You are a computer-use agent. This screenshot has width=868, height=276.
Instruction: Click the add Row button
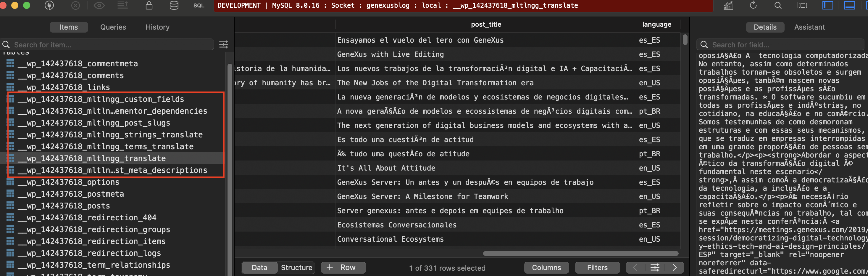point(343,268)
